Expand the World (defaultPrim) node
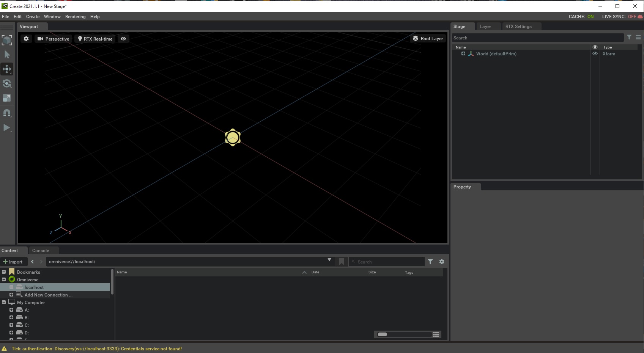644x353 pixels. coord(463,53)
